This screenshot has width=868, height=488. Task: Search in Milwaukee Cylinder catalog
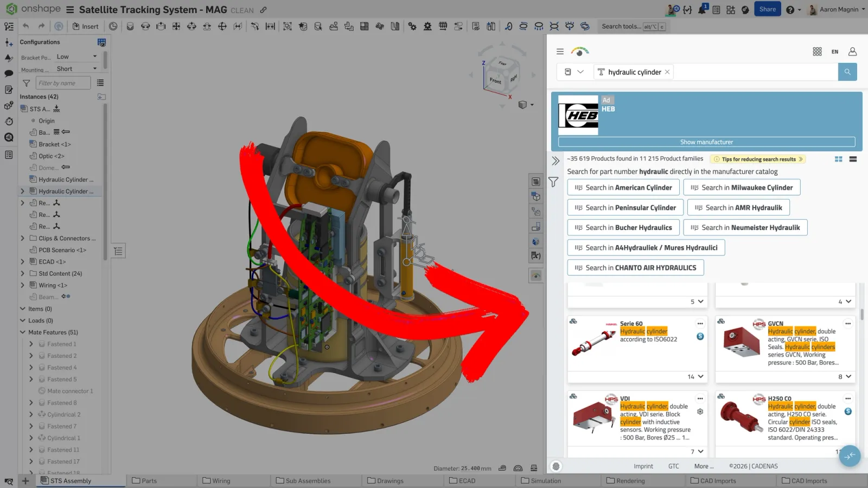click(742, 188)
